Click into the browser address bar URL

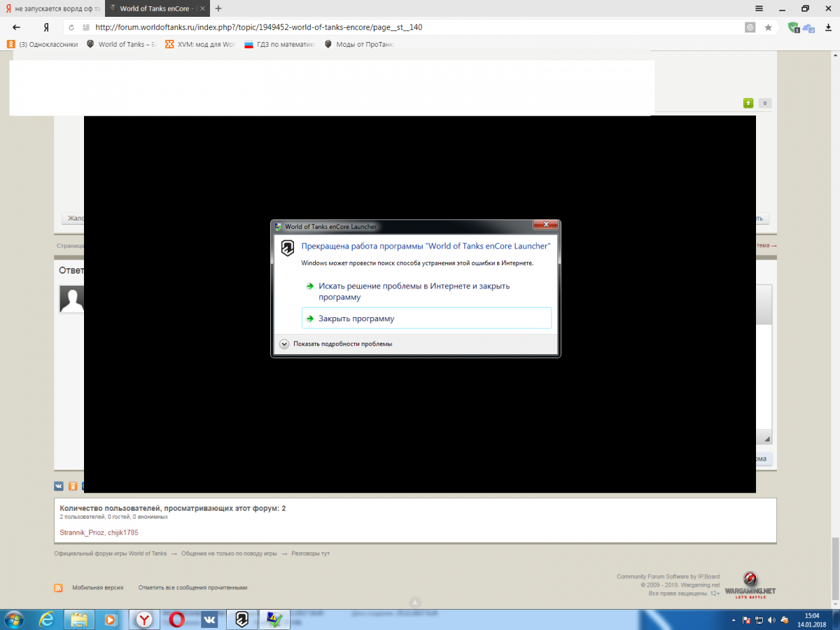[x=258, y=27]
